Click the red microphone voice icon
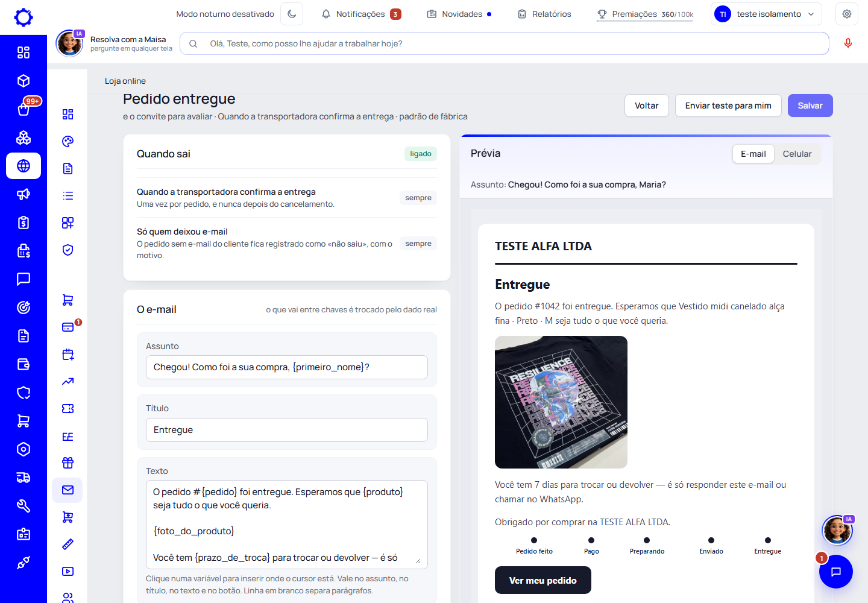This screenshot has height=603, width=868. pyautogui.click(x=848, y=43)
